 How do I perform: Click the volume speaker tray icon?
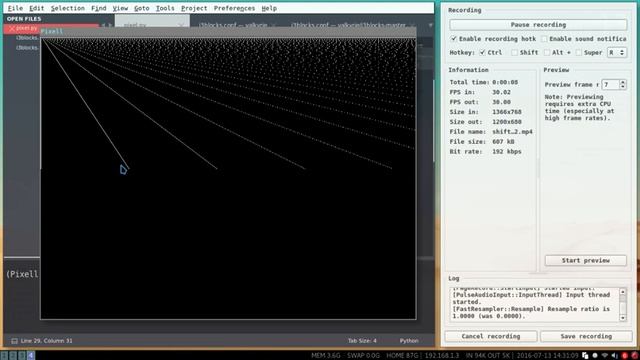click(614, 356)
